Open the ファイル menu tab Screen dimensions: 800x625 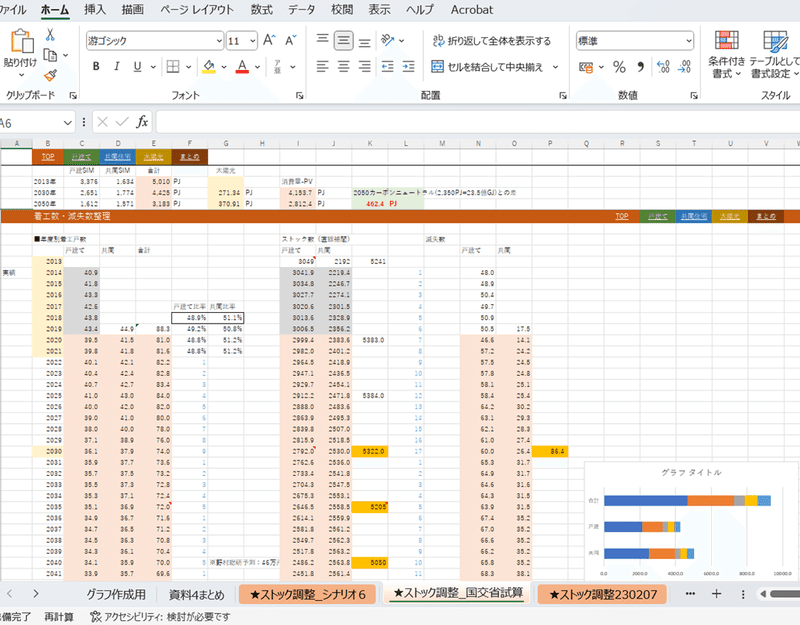click(x=13, y=10)
